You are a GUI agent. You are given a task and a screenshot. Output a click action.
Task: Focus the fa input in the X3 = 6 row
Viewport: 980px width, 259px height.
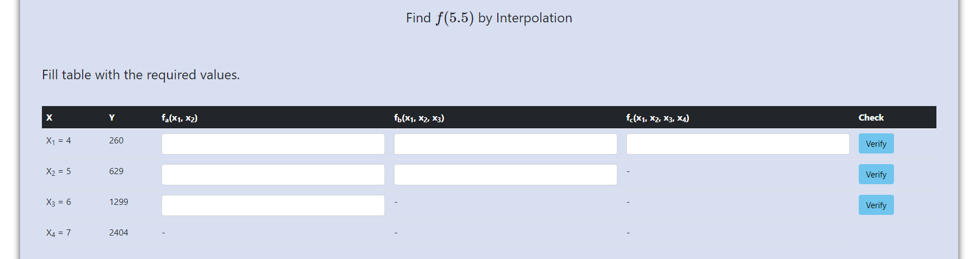273,205
